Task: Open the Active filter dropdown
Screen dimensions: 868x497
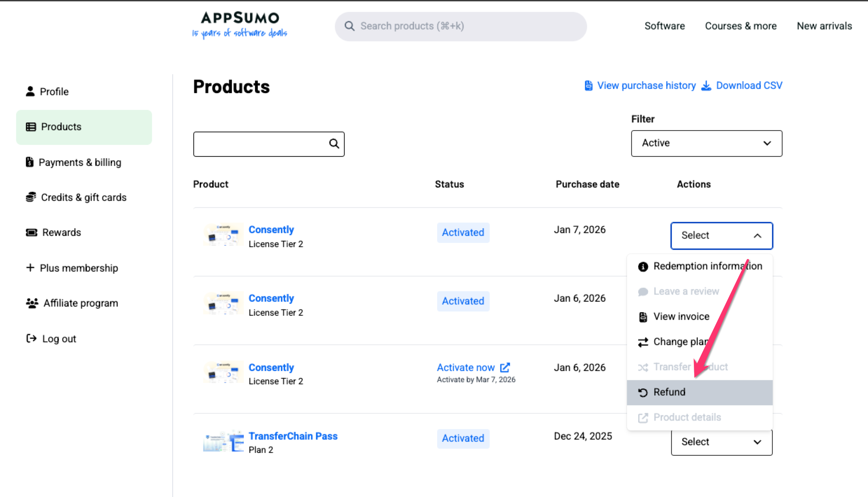Action: pyautogui.click(x=706, y=143)
